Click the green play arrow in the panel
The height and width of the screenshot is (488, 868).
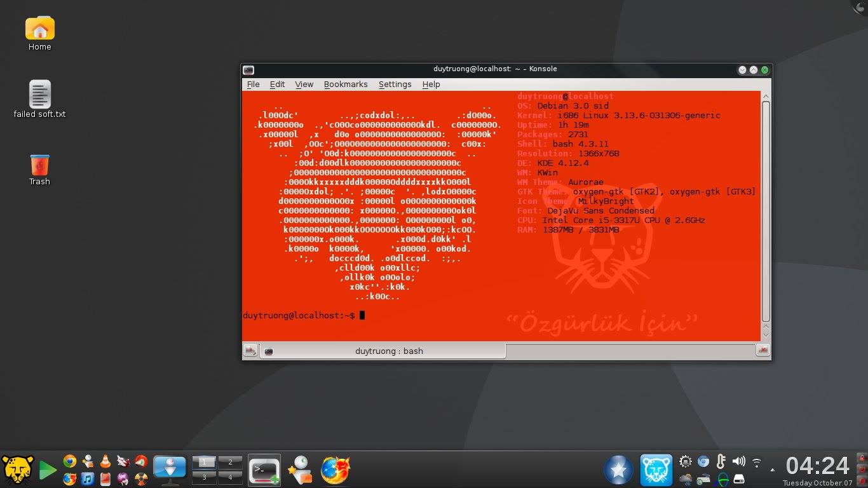(48, 470)
